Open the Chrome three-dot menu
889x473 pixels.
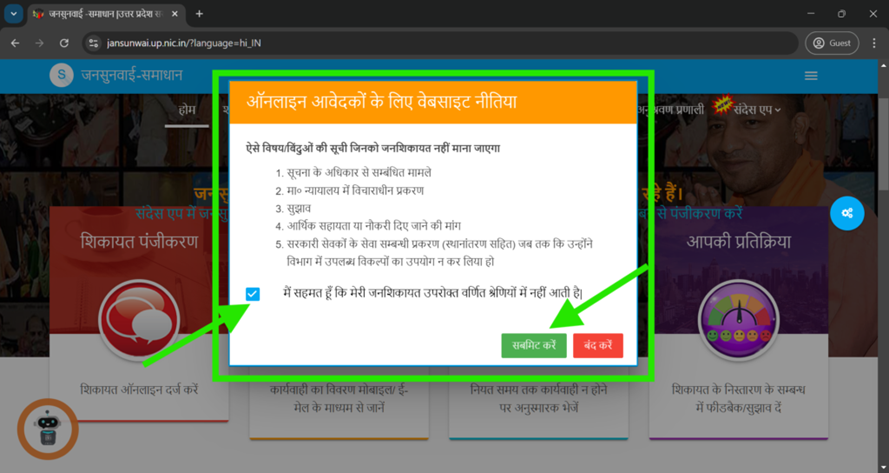click(x=874, y=44)
